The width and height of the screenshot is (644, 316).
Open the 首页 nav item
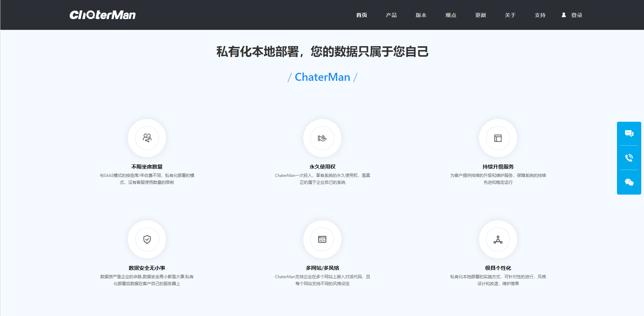click(x=362, y=15)
